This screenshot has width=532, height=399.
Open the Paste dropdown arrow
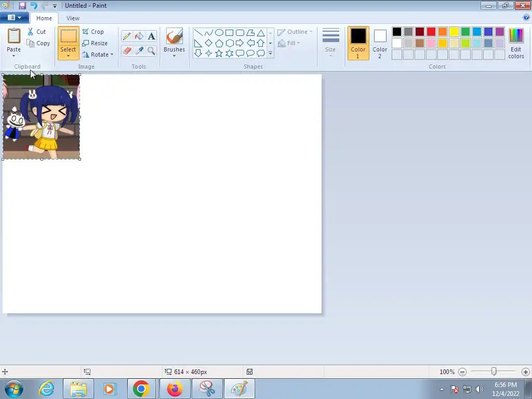[x=14, y=56]
